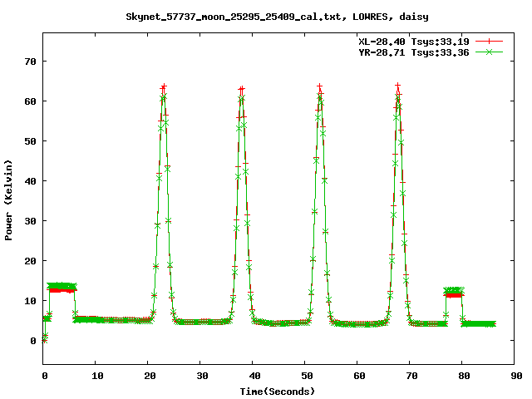
Task: Click the y-axis tick label 40
Action: 30,181
